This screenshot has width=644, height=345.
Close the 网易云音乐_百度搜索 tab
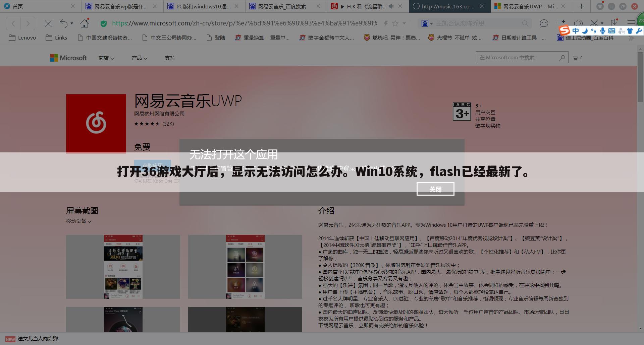(x=318, y=6)
